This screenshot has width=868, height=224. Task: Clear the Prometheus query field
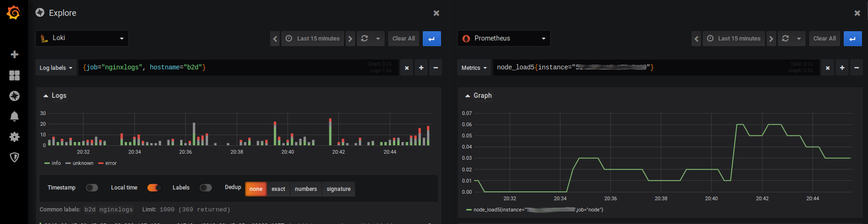828,68
